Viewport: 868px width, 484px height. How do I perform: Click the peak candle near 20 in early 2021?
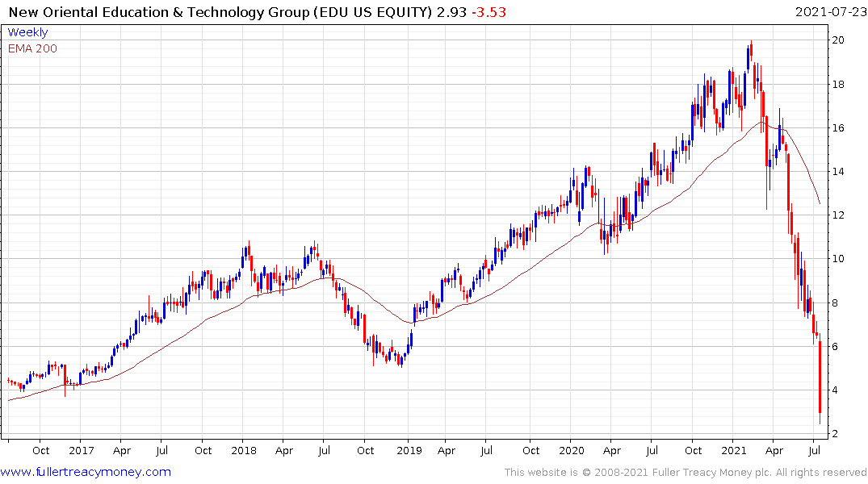pos(751,48)
